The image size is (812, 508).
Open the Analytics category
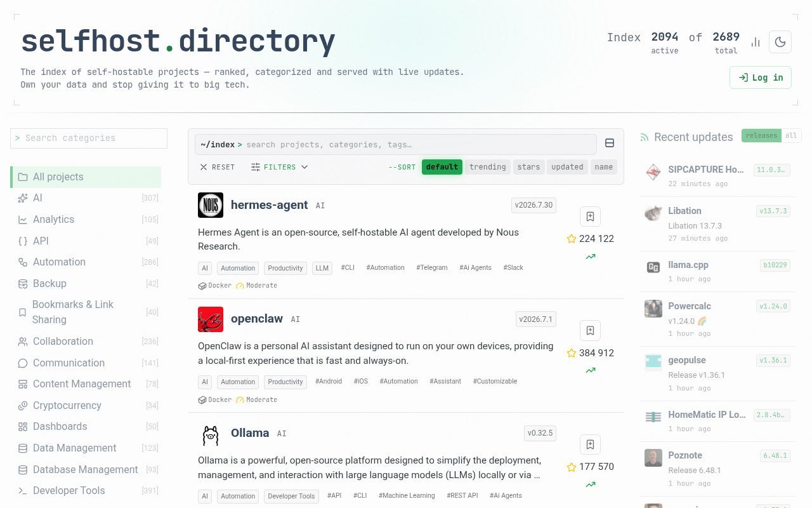(86, 219)
